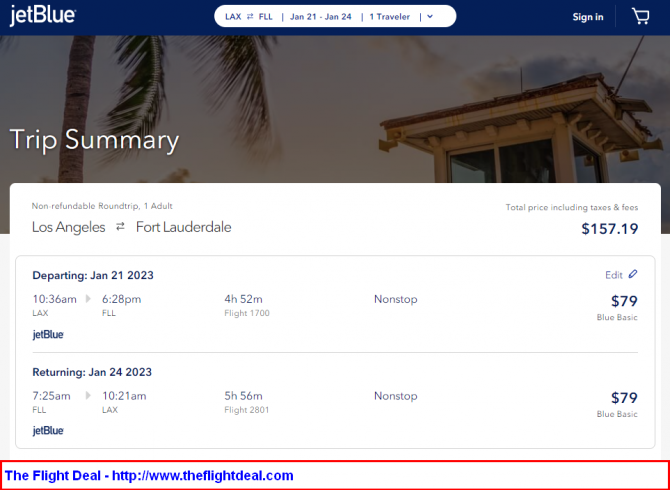Click Nonstop label of departing flight
Screen dimensions: 670x490
(396, 299)
